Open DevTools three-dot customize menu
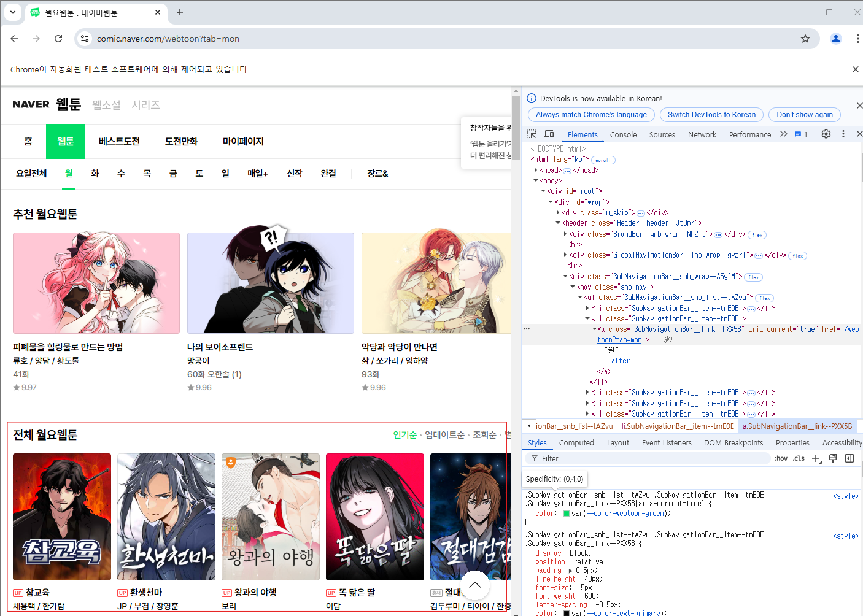 [843, 134]
